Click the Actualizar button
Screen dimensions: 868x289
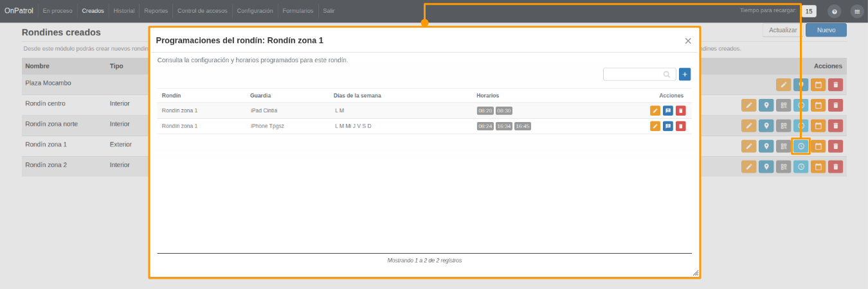(x=783, y=30)
